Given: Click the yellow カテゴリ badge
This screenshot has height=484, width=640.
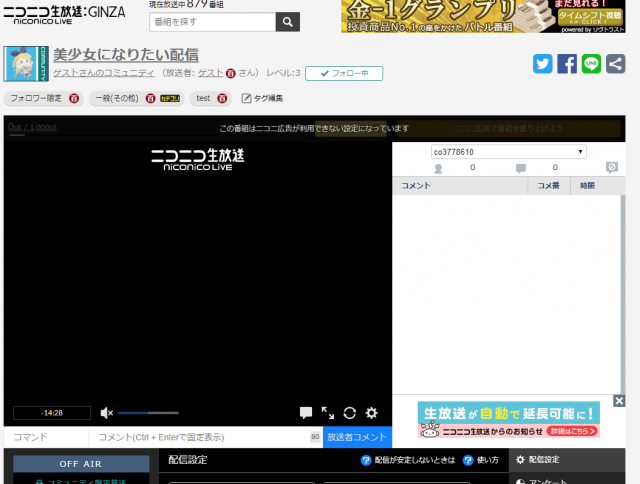Looking at the screenshot, I should point(170,98).
